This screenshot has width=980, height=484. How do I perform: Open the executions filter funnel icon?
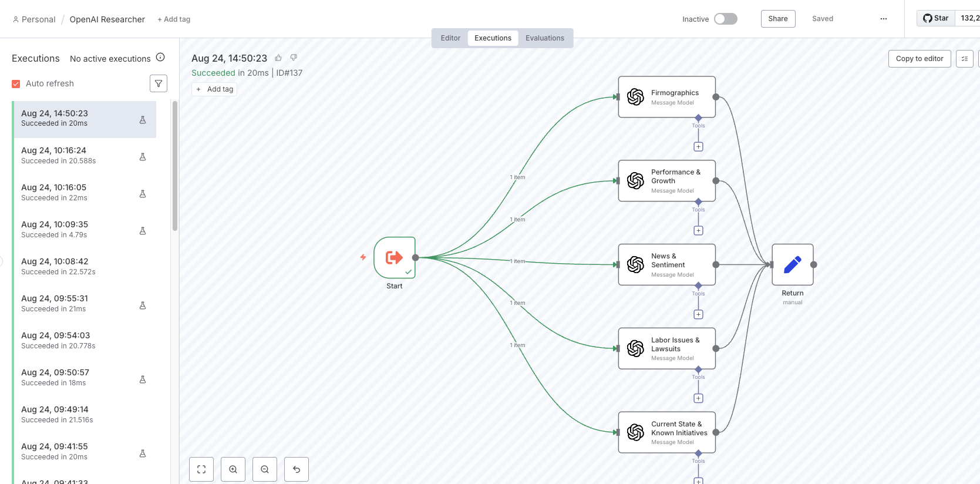tap(159, 83)
